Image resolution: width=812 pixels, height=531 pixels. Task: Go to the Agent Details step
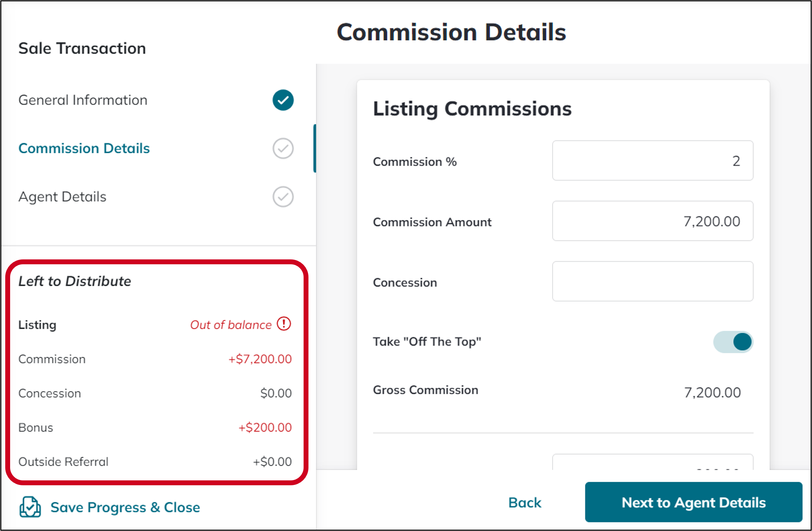coord(62,197)
